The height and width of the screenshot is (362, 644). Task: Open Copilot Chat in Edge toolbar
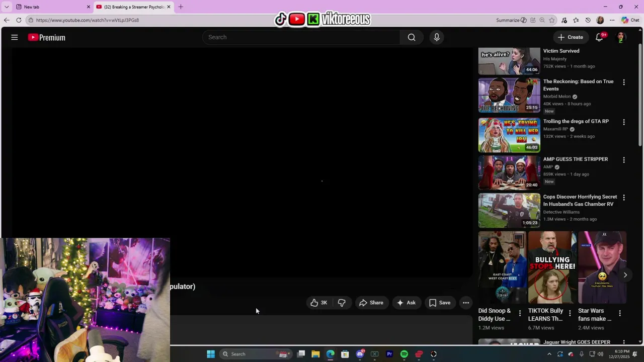tap(630, 20)
